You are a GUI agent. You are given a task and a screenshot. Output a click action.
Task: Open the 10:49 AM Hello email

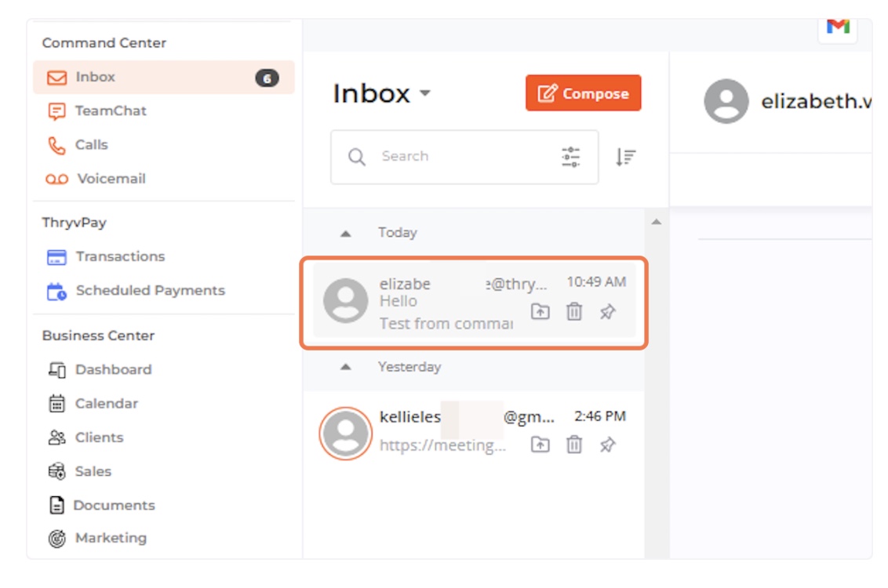coord(475,300)
